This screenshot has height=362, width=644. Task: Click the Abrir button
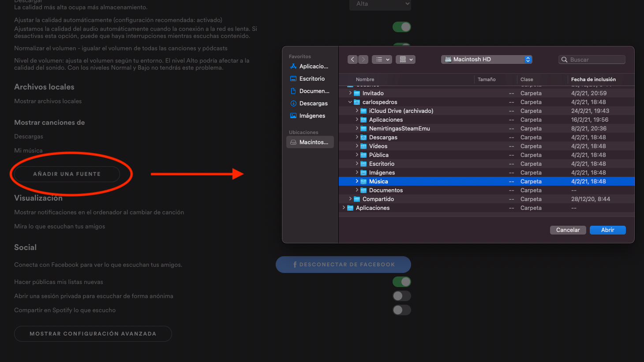point(607,230)
